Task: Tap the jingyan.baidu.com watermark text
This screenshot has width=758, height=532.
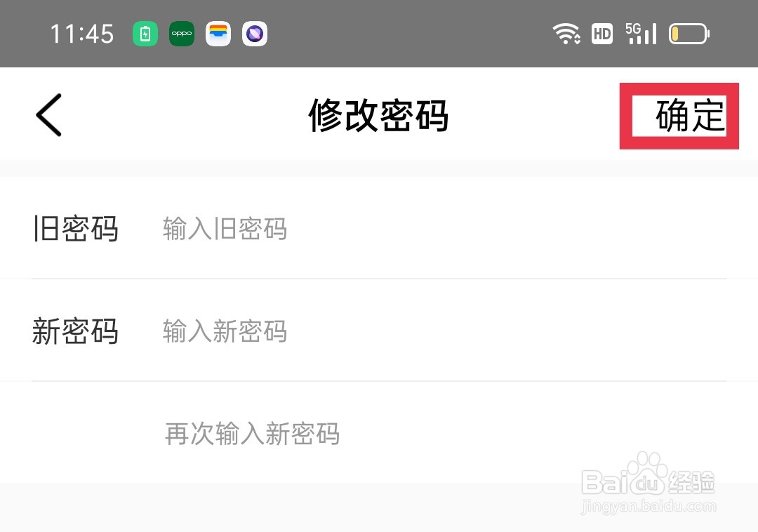Action: pos(649,506)
